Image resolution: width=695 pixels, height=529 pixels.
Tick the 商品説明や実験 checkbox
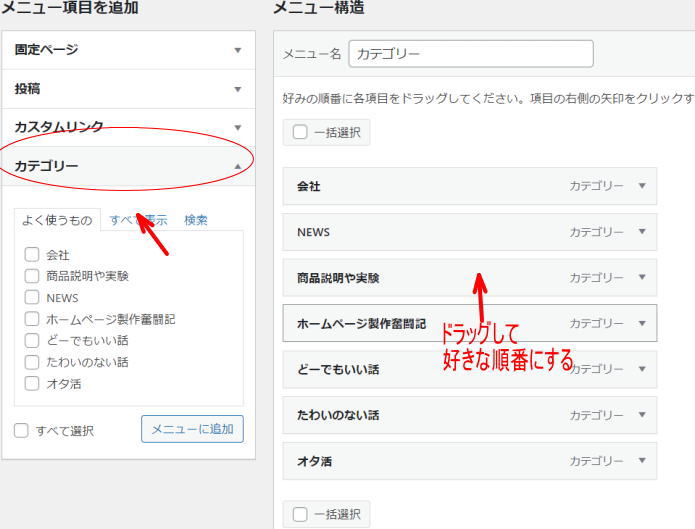coord(33,276)
